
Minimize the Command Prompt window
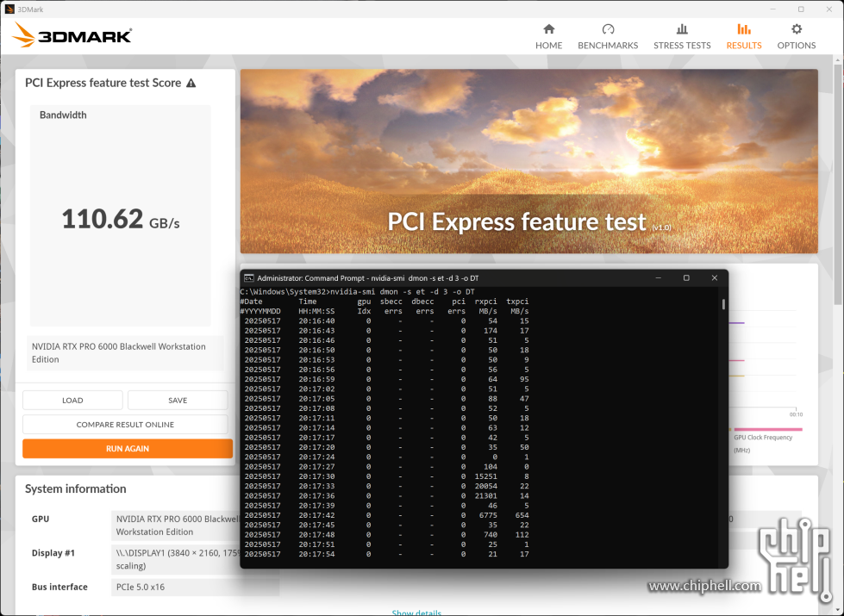(x=658, y=278)
